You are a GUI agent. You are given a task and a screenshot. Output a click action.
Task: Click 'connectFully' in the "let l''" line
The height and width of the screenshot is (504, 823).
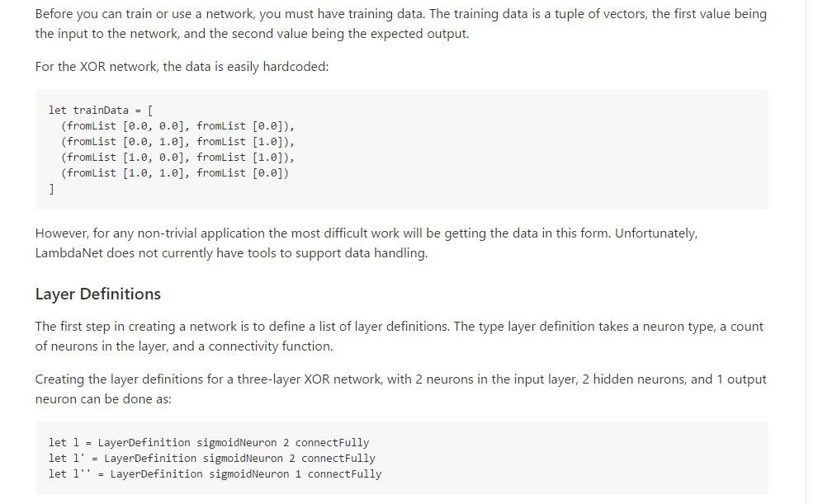pyautogui.click(x=344, y=473)
